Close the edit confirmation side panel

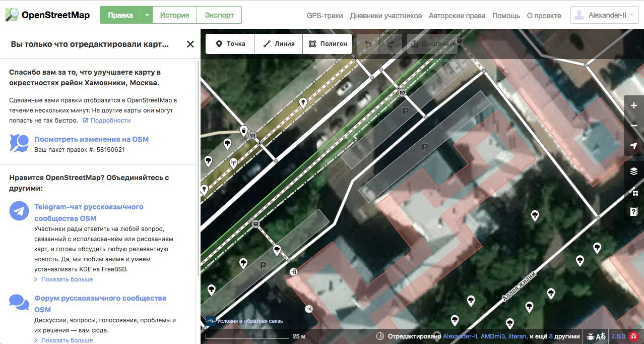[x=190, y=44]
